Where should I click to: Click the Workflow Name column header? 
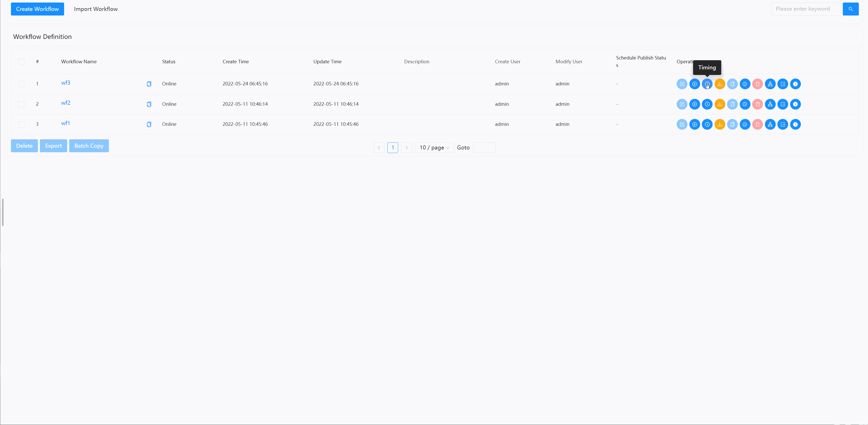(x=79, y=62)
